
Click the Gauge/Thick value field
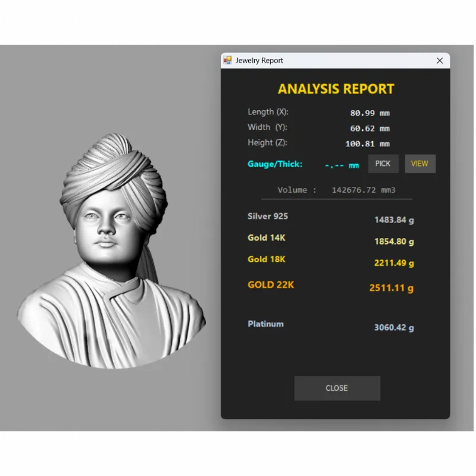click(342, 165)
